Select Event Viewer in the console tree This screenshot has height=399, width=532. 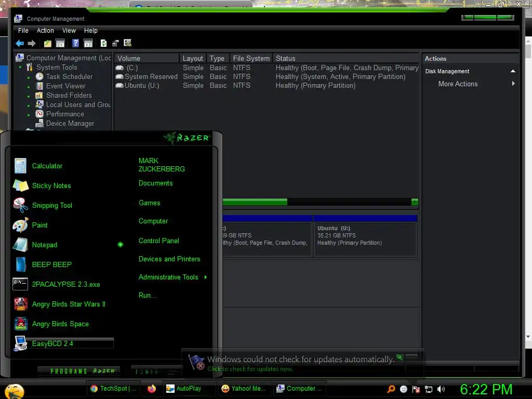point(65,86)
